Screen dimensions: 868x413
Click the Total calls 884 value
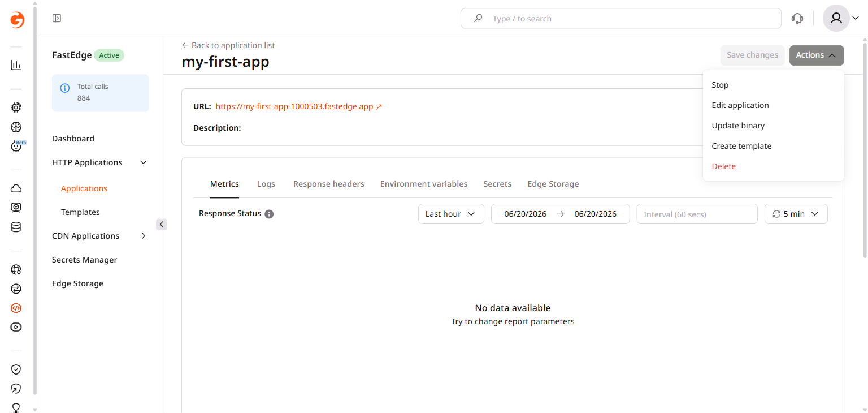click(84, 98)
